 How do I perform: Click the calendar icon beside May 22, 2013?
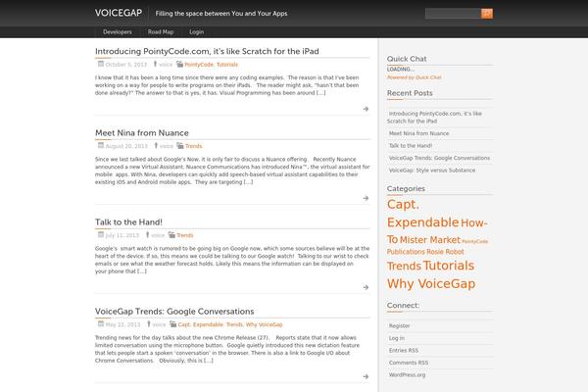(x=101, y=324)
